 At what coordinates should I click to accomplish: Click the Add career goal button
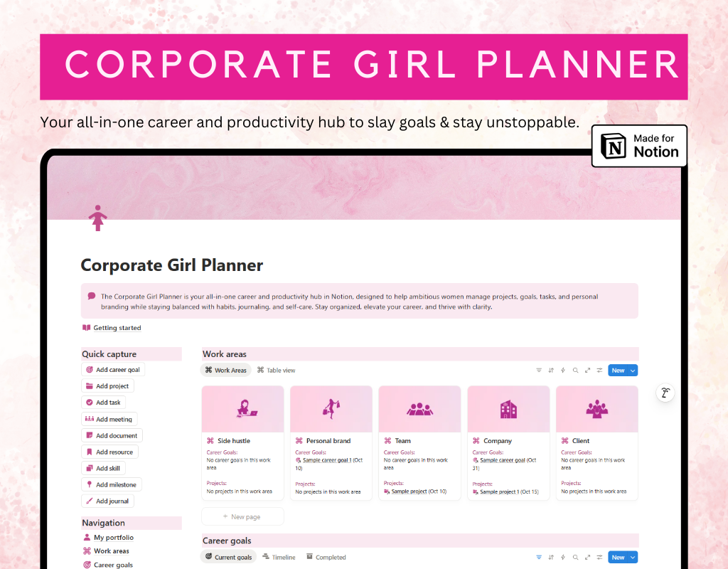(x=113, y=370)
